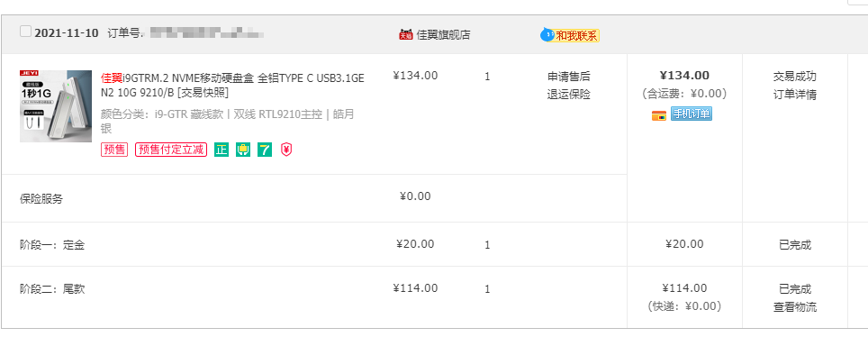Screen dimensions: 868x337
Task: Click the Tmall cat icon beside 佳翼旗舰店
Action: coord(406,35)
